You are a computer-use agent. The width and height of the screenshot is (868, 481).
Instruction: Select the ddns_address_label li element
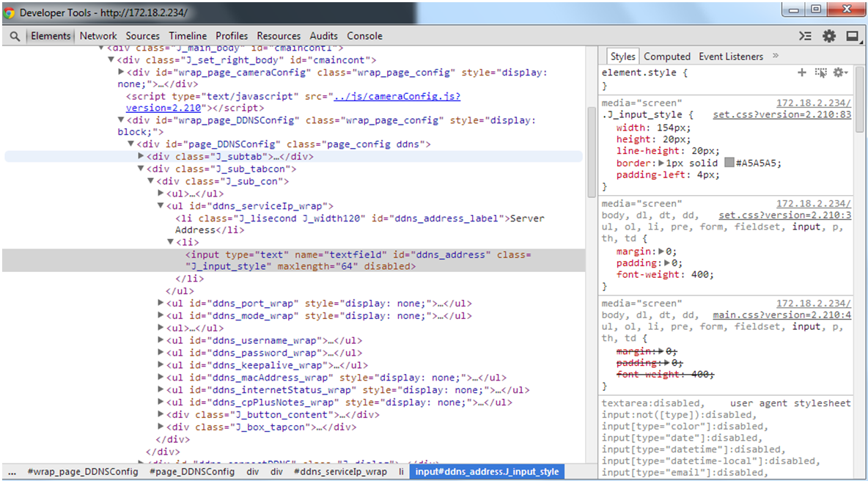[360, 224]
